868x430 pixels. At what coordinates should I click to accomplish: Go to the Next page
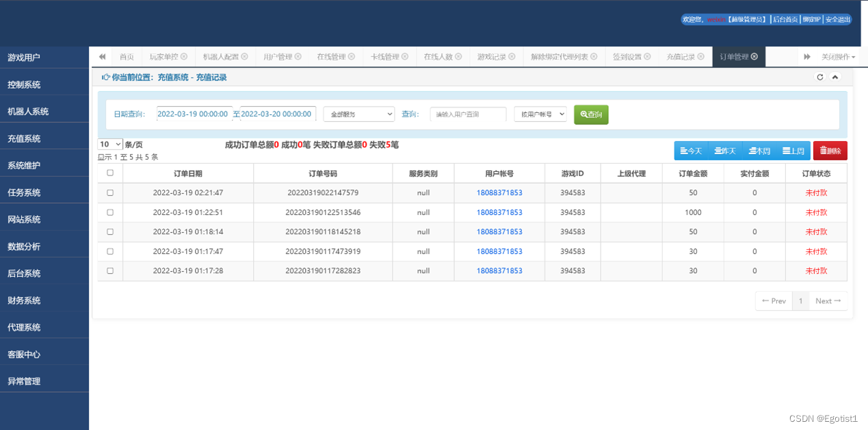click(828, 301)
